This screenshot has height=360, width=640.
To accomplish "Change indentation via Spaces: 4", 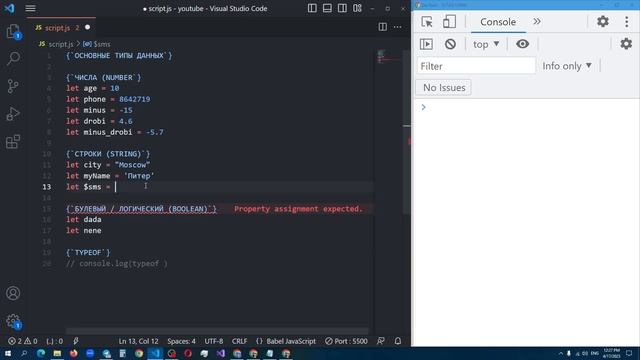I will click(181, 341).
